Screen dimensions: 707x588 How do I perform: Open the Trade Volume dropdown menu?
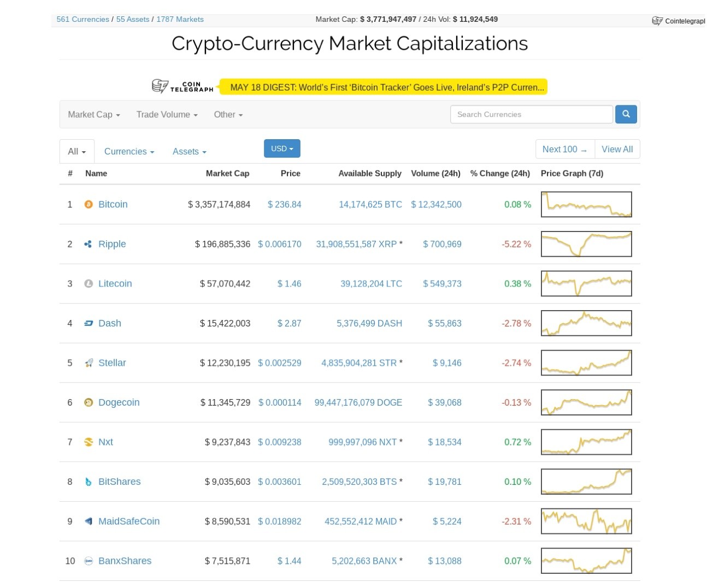pos(167,115)
